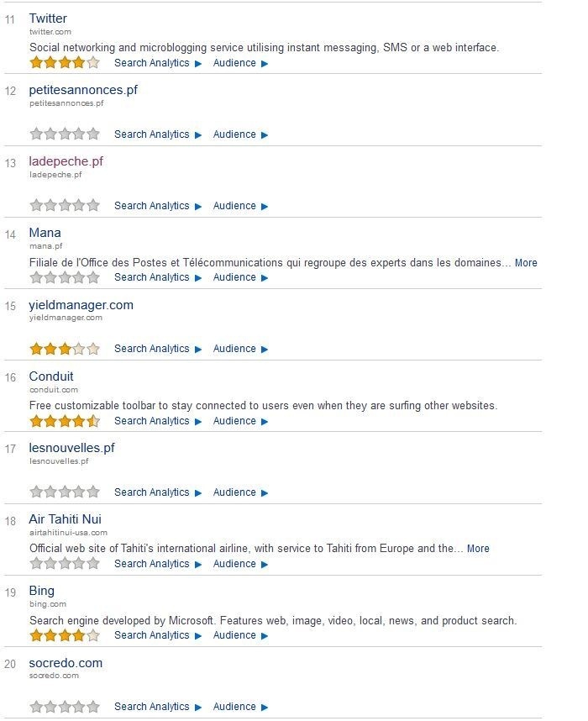Show more of Air Tahiti Nui description
Screen dimensions: 588x721
478,549
